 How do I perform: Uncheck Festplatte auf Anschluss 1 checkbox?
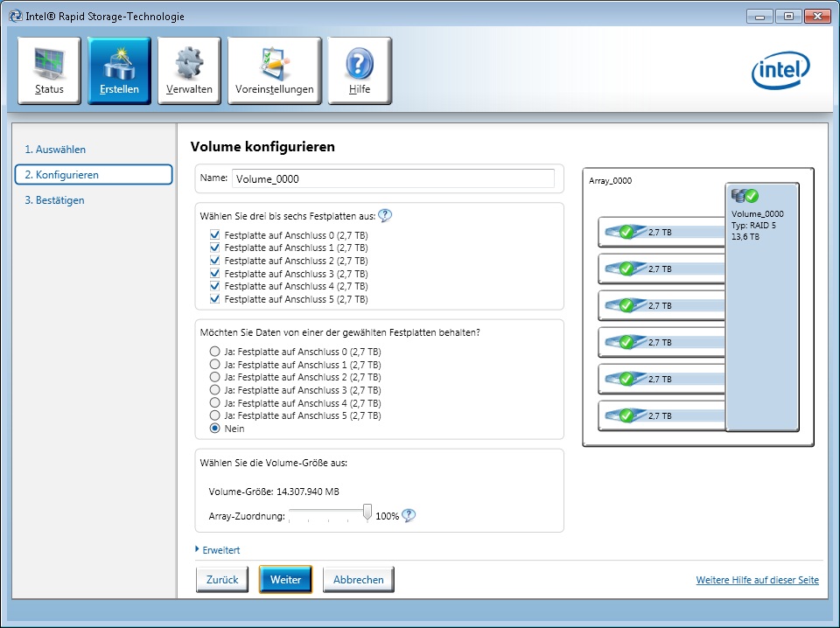pyautogui.click(x=215, y=248)
